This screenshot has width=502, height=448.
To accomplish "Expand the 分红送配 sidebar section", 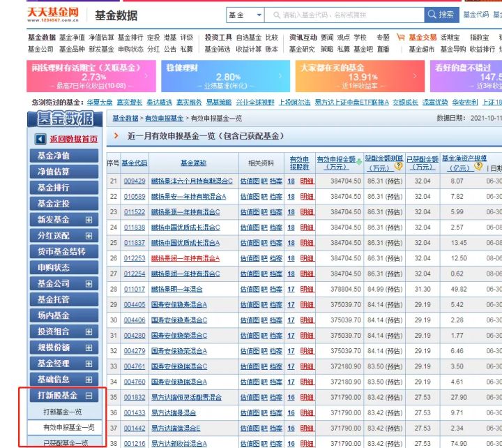I will pyautogui.click(x=89, y=236).
